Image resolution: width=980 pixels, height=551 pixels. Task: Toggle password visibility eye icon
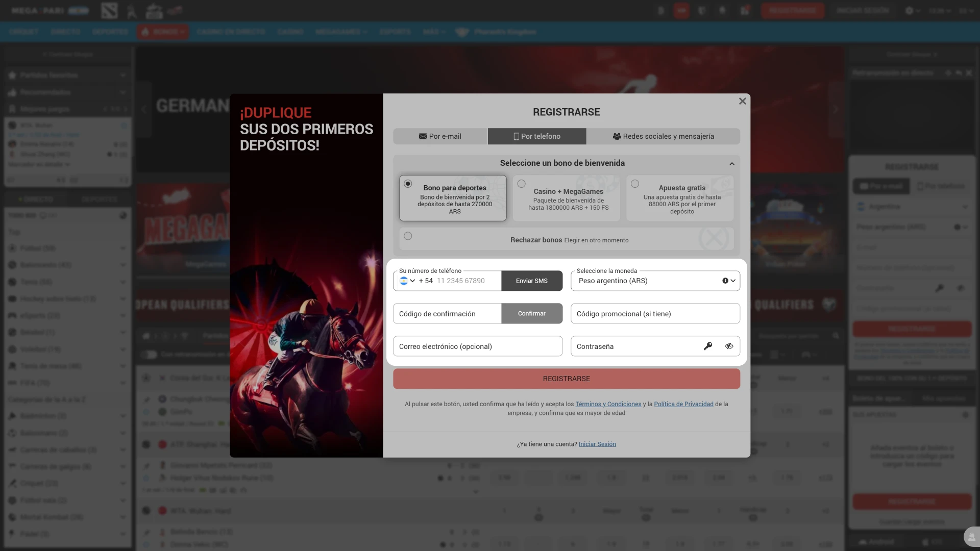pos(729,346)
